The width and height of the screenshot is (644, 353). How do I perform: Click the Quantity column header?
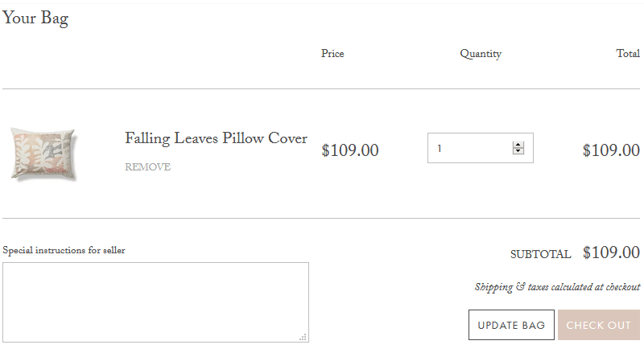coord(481,54)
